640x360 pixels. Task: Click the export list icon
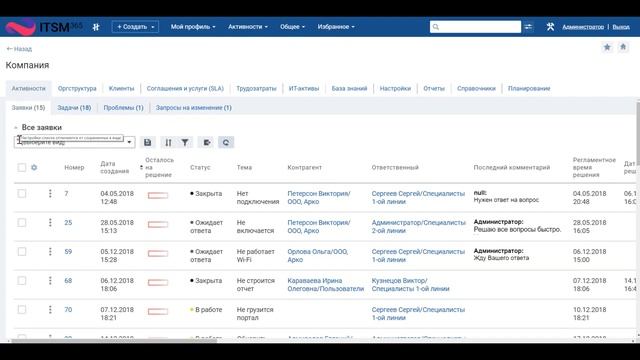[x=207, y=142]
